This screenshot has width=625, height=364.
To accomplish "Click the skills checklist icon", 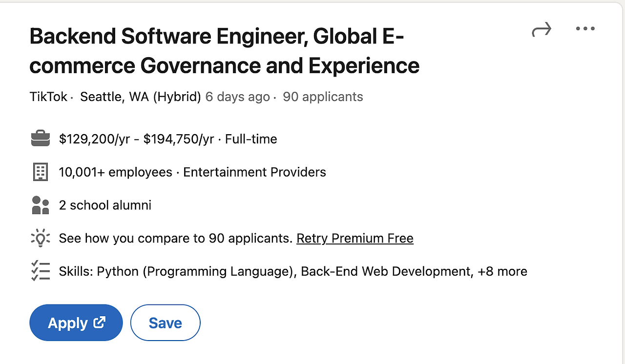I will tap(40, 271).
